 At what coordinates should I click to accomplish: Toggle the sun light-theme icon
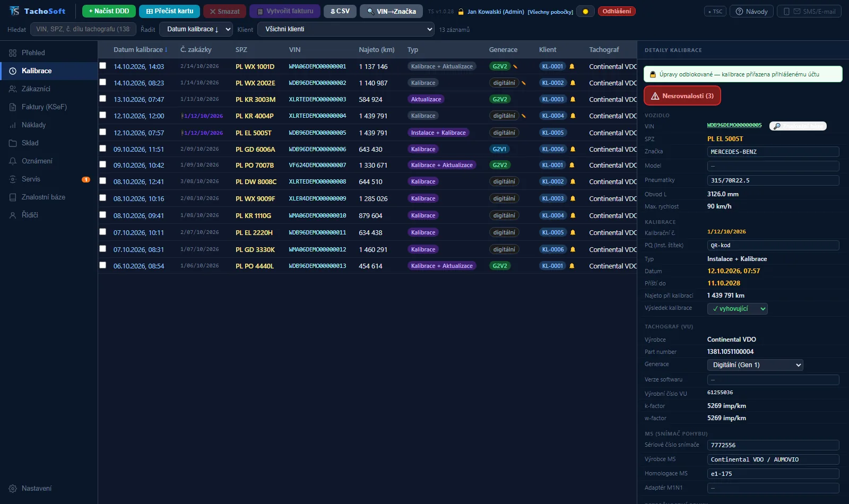click(x=585, y=11)
